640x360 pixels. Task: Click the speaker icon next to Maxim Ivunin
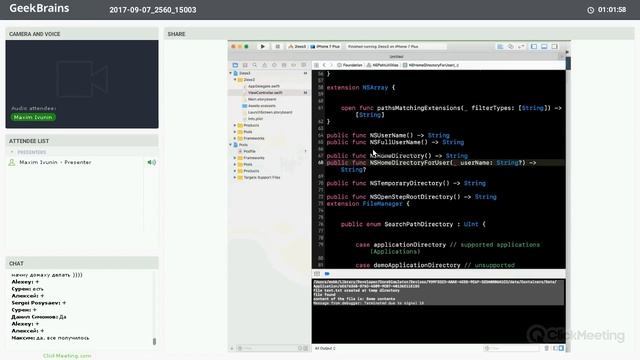pyautogui.click(x=151, y=162)
